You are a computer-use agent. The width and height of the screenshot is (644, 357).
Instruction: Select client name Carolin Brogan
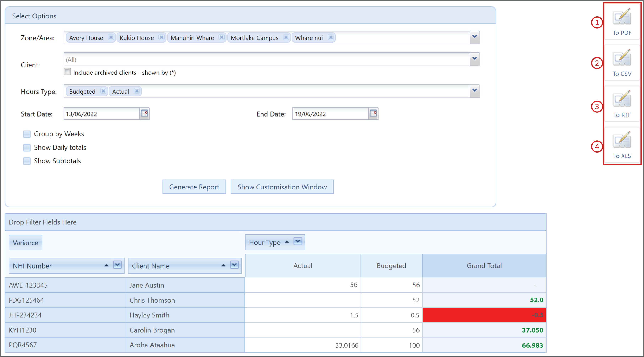coord(185,330)
